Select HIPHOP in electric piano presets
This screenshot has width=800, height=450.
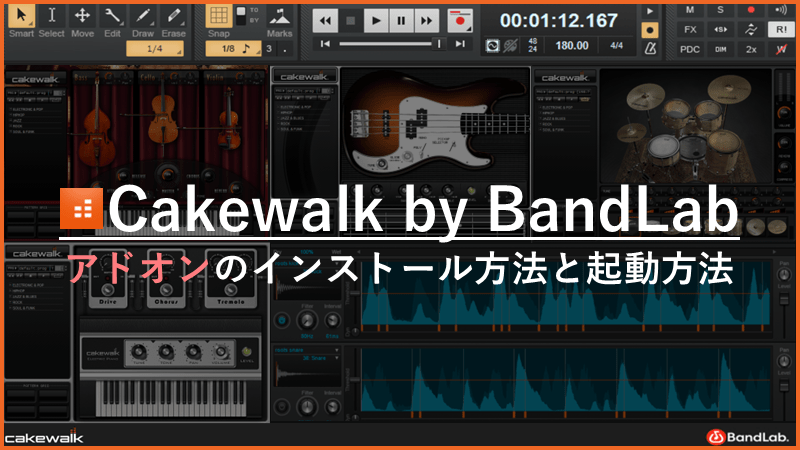pos(18,291)
